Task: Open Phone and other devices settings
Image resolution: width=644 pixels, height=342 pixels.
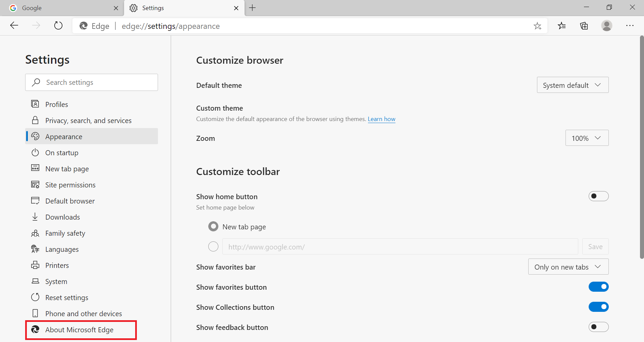Action: pyautogui.click(x=92, y=313)
